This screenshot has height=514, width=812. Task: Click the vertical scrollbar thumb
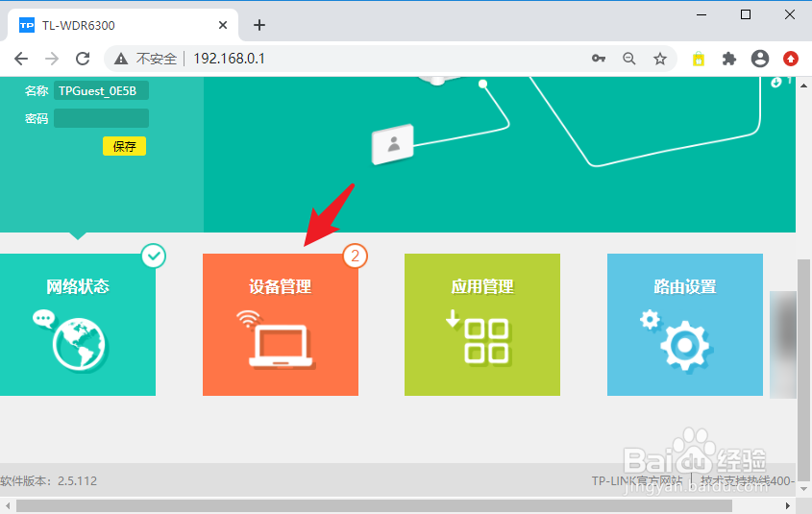pos(803,370)
